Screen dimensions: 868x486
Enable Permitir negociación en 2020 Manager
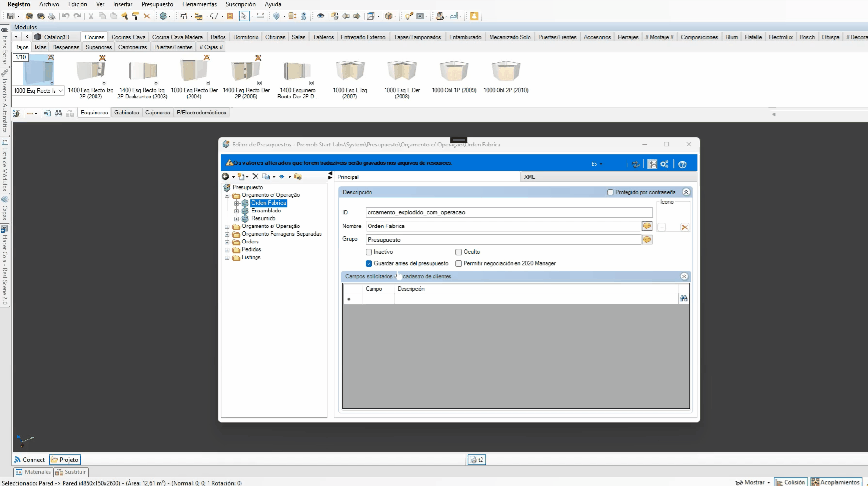[458, 263]
